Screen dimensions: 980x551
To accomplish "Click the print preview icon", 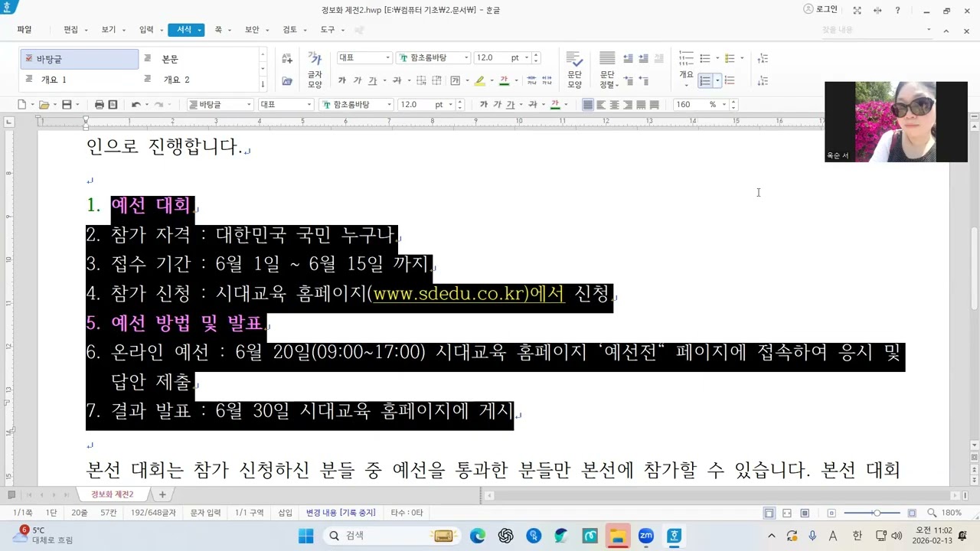I will 113,104.
